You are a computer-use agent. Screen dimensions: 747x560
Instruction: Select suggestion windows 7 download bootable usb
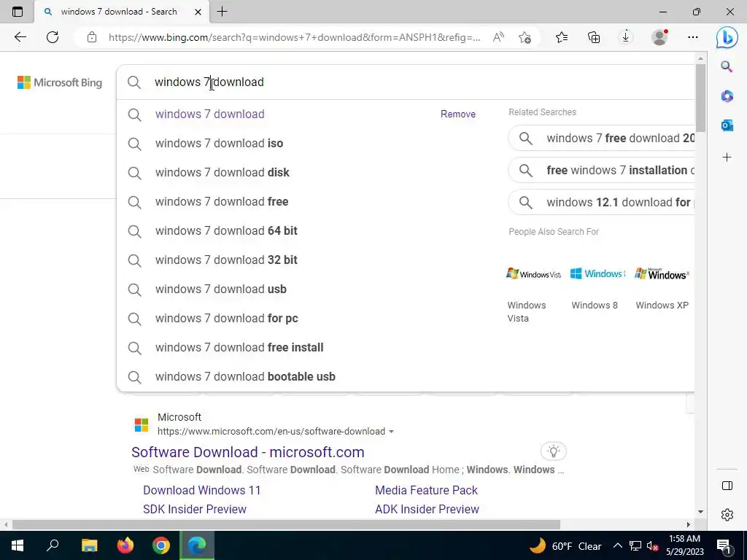[x=245, y=377]
